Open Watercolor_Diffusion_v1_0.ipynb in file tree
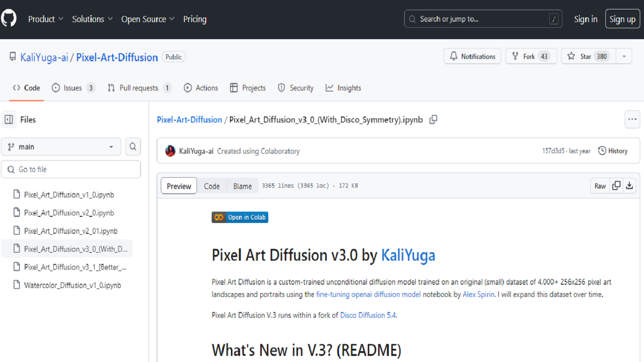 click(72, 285)
